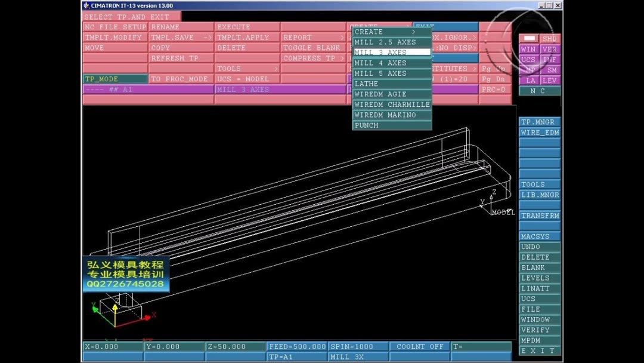Select the LEV levels icon
644x363 pixels.
click(x=550, y=80)
